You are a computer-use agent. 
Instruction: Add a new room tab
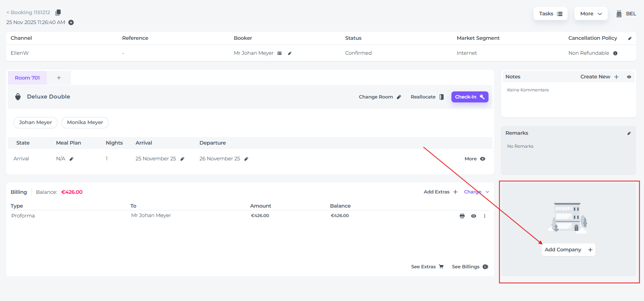pos(59,78)
